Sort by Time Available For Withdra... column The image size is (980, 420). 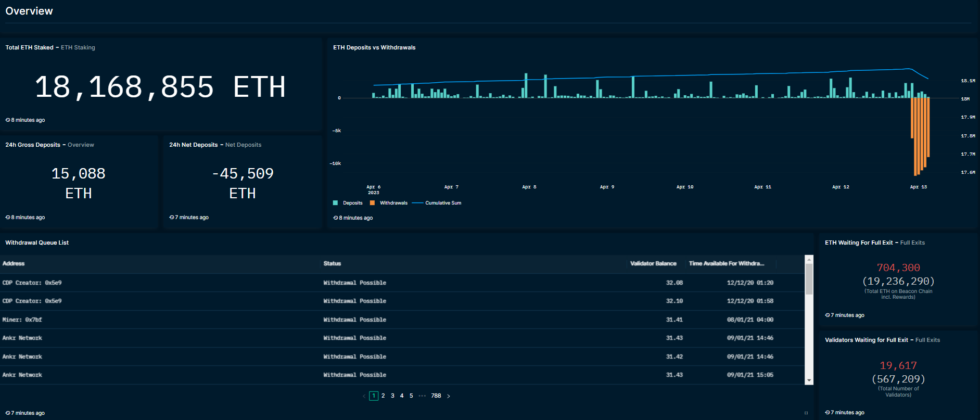727,264
